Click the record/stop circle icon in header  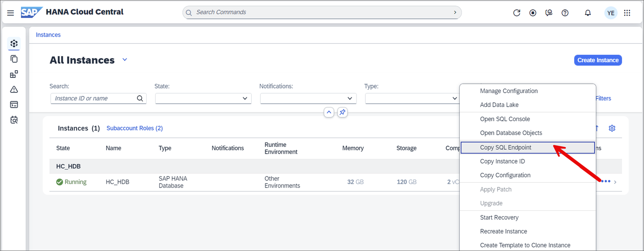[x=533, y=13]
